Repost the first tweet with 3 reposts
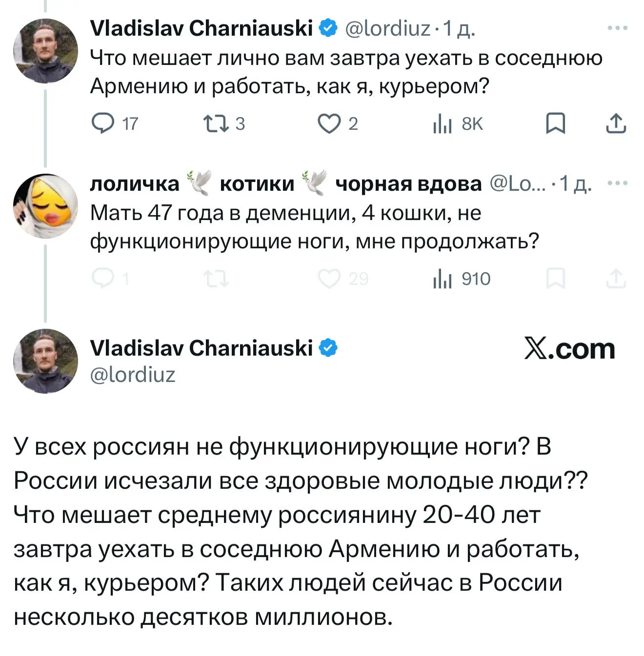This screenshot has width=644, height=656. click(216, 123)
